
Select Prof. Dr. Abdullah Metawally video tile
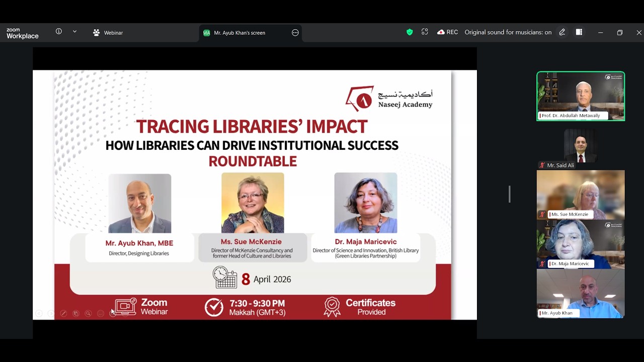click(x=581, y=96)
